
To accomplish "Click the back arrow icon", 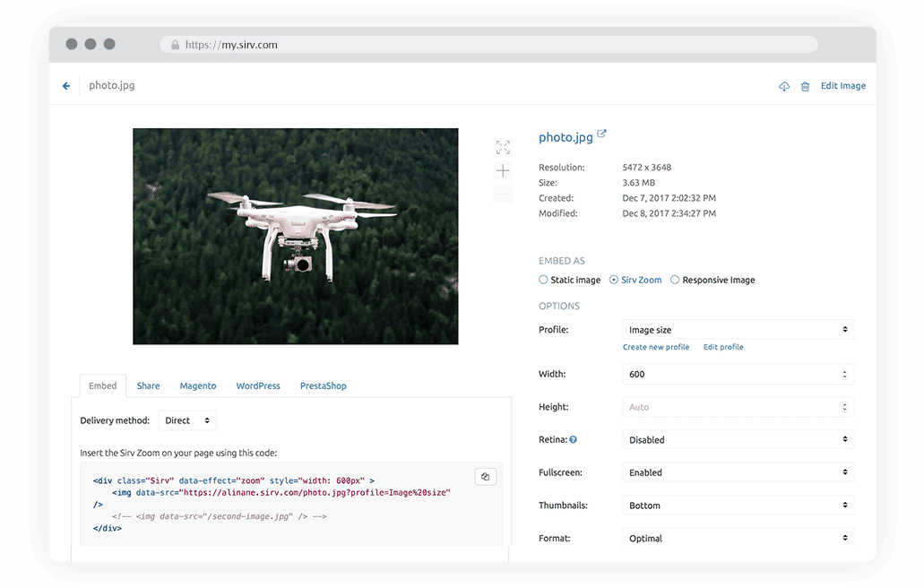I will [x=66, y=86].
